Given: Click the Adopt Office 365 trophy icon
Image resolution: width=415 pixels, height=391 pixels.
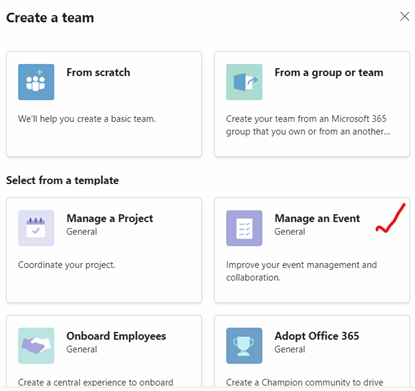Looking at the screenshot, I should click(244, 346).
